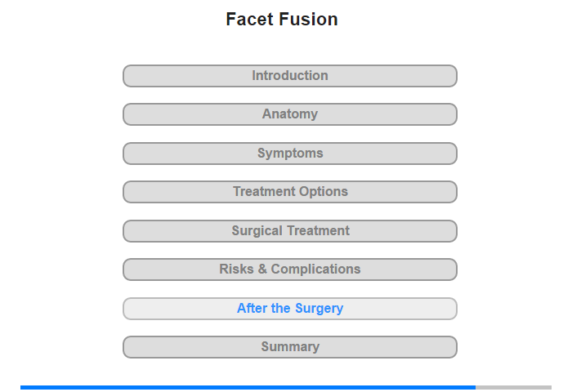This screenshot has height=392, width=572.
Task: Show the Symptoms chapter
Action: (290, 154)
